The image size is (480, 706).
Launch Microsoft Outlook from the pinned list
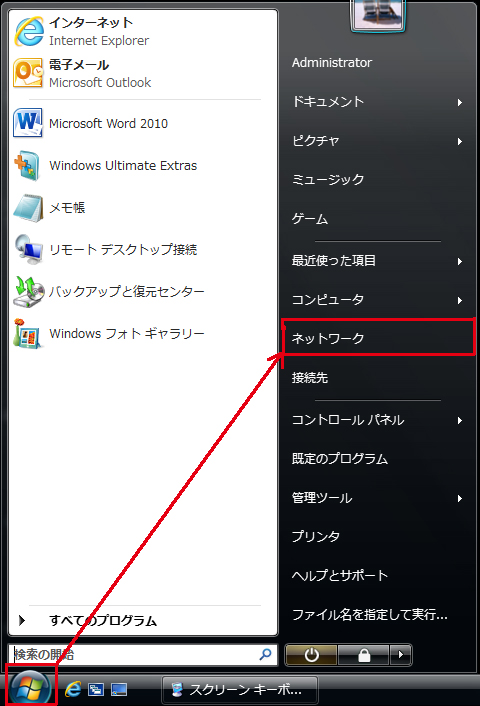[x=143, y=73]
